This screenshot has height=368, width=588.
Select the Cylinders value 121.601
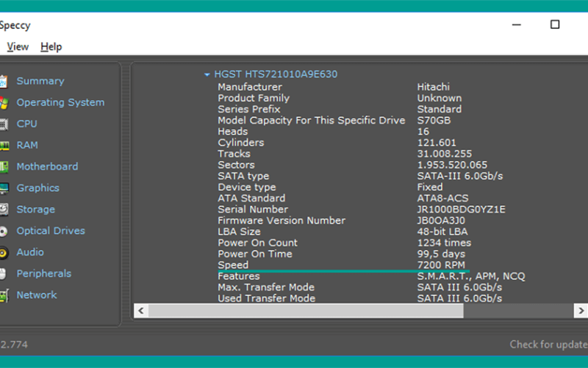tap(437, 143)
